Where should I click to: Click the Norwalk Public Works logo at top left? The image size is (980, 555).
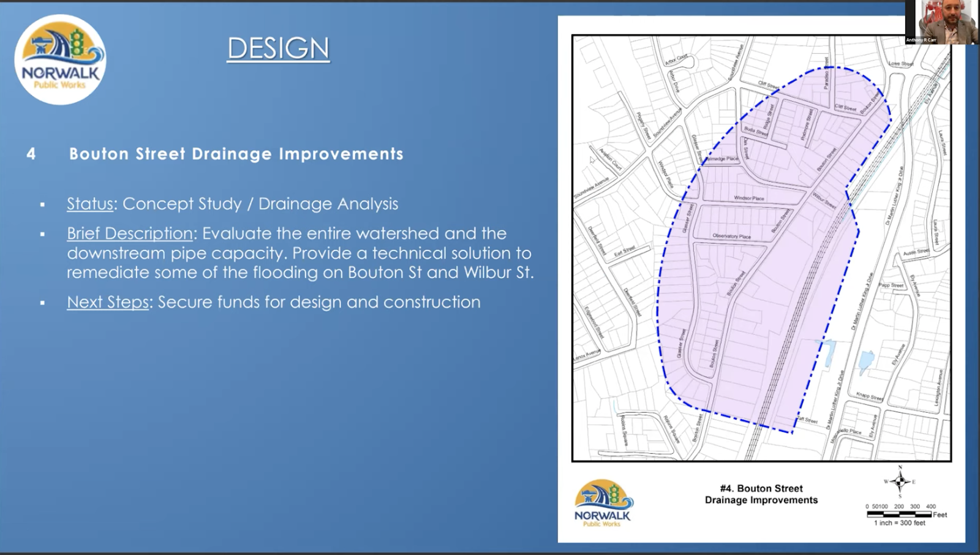(60, 59)
